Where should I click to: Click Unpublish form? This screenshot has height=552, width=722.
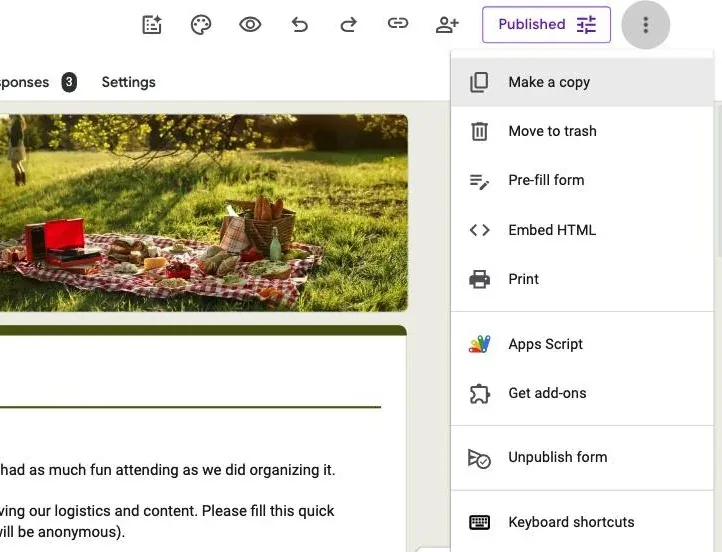coord(582,458)
